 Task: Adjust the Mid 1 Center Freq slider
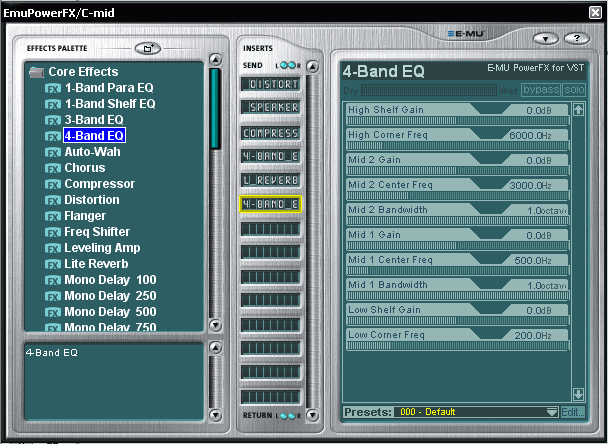pos(458,271)
